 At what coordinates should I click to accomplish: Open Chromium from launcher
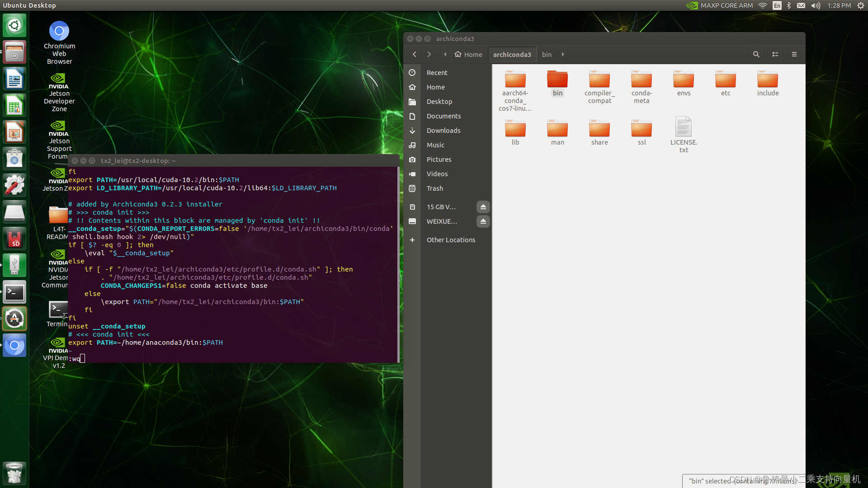click(x=14, y=346)
